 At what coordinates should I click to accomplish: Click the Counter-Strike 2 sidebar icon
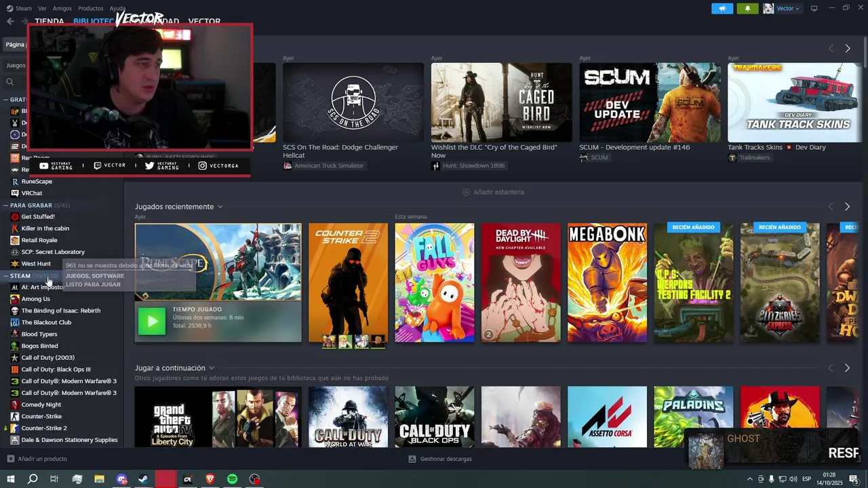(15, 428)
